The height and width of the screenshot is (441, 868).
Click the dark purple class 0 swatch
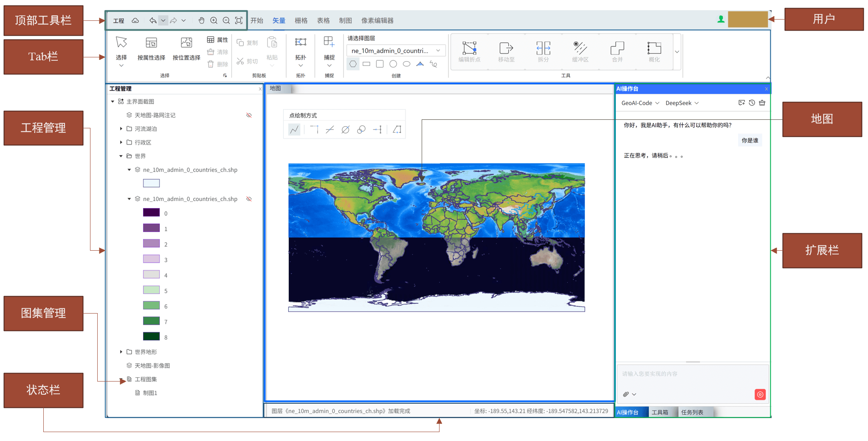click(x=151, y=212)
